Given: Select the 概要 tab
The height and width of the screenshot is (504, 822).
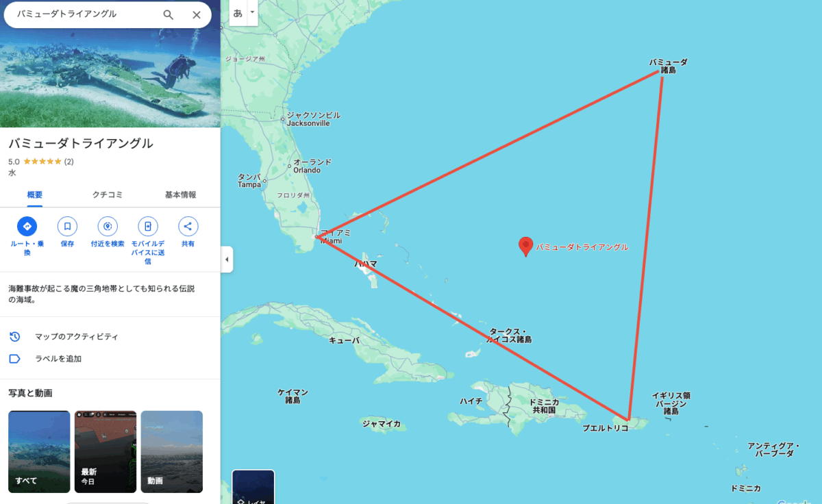Looking at the screenshot, I should pyautogui.click(x=35, y=194).
